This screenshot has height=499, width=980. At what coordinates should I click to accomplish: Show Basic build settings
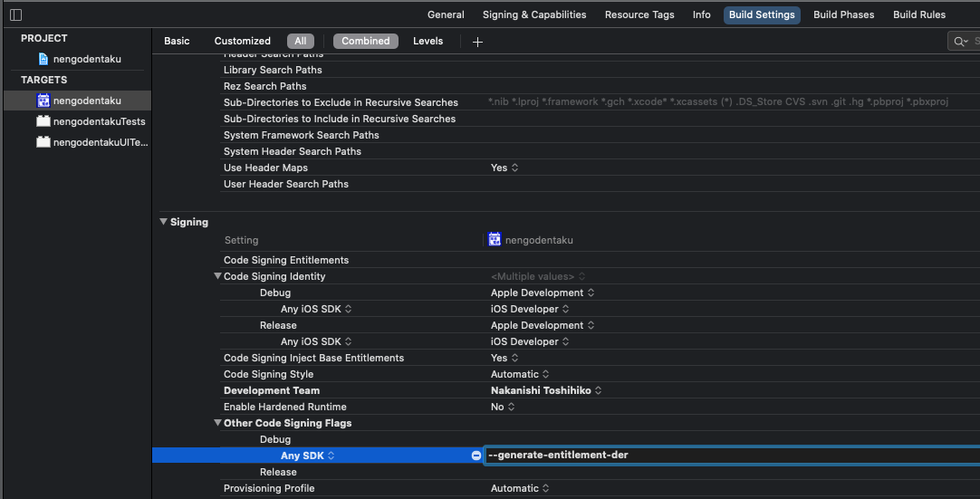coord(177,41)
